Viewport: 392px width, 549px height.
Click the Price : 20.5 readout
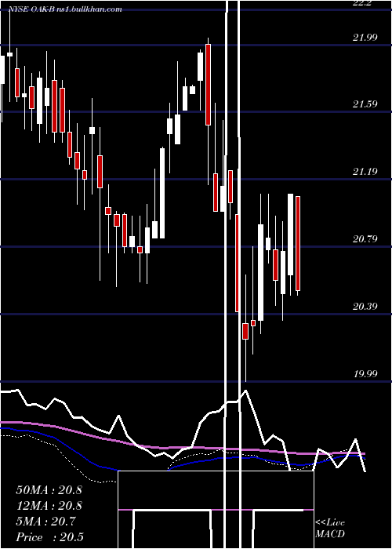coord(49,537)
